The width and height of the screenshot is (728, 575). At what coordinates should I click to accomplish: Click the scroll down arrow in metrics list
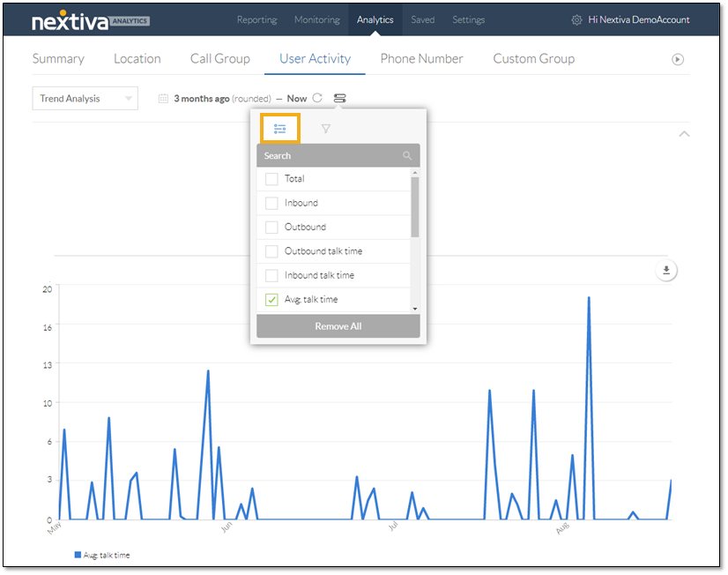pos(415,309)
